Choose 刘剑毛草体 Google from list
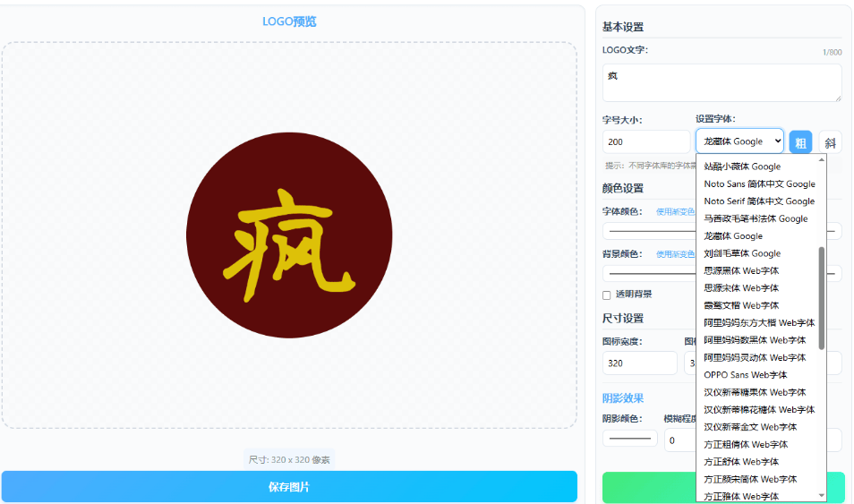Screen dimensions: 854x504 742,253
